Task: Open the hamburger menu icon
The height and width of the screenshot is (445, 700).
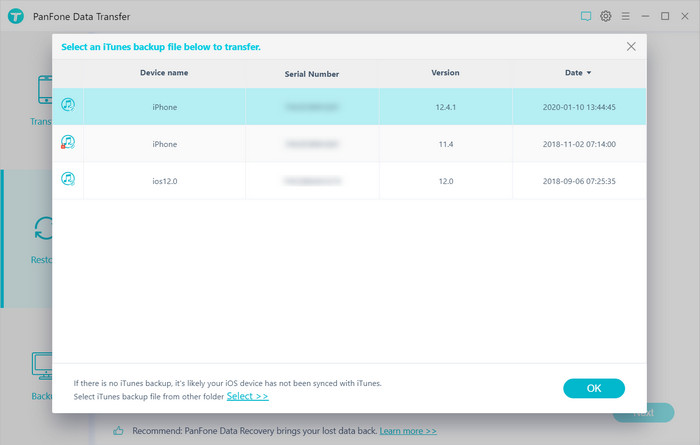Action: [625, 16]
